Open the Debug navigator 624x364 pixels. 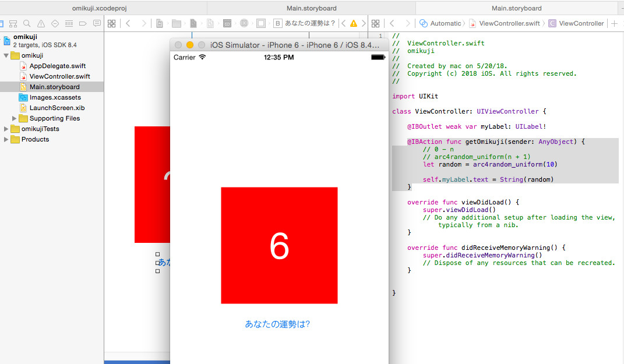(x=69, y=23)
